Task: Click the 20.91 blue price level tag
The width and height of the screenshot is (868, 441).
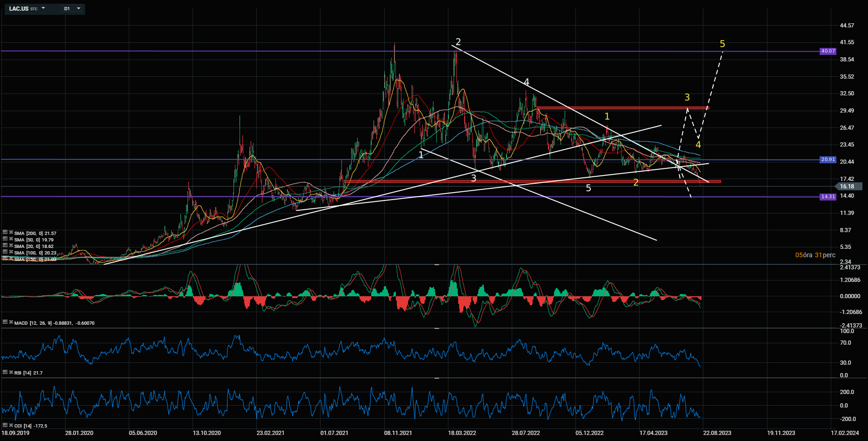Action: click(828, 160)
